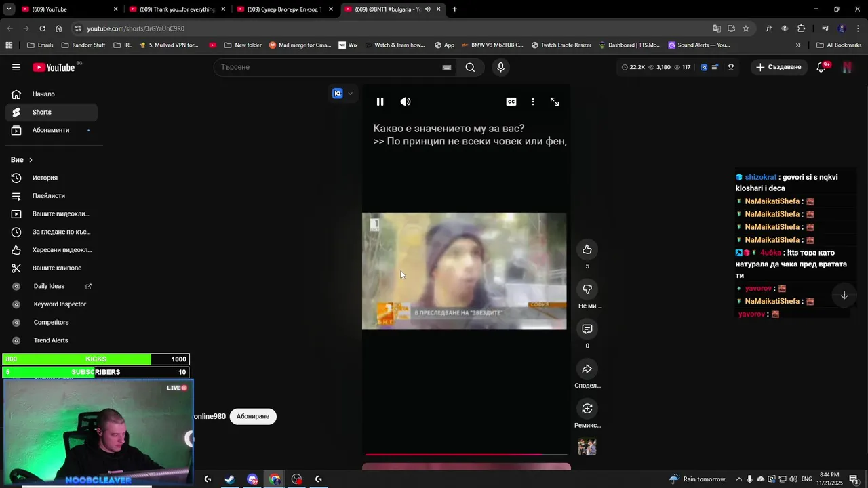Pause the Shorts video
Viewport: 868px width, 488px height.
380,102
